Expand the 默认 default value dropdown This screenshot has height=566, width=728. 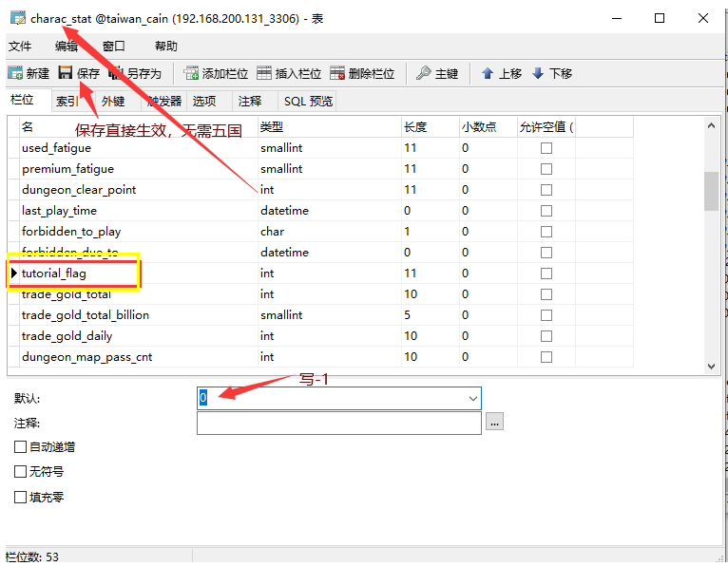(472, 399)
